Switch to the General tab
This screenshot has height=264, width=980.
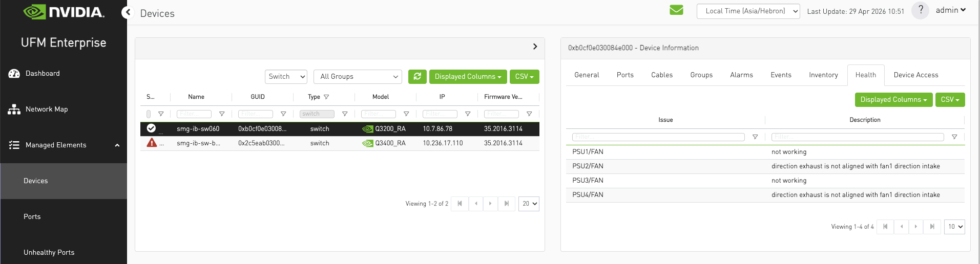click(x=587, y=75)
